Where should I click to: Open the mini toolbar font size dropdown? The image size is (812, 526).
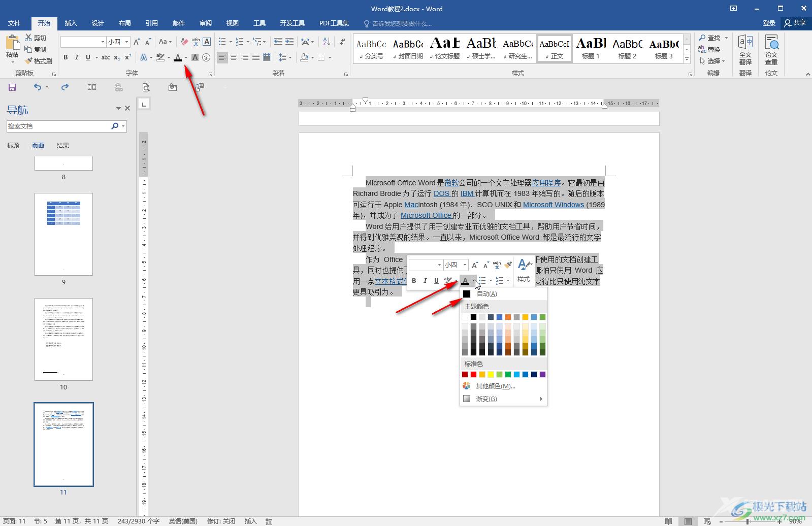click(465, 265)
